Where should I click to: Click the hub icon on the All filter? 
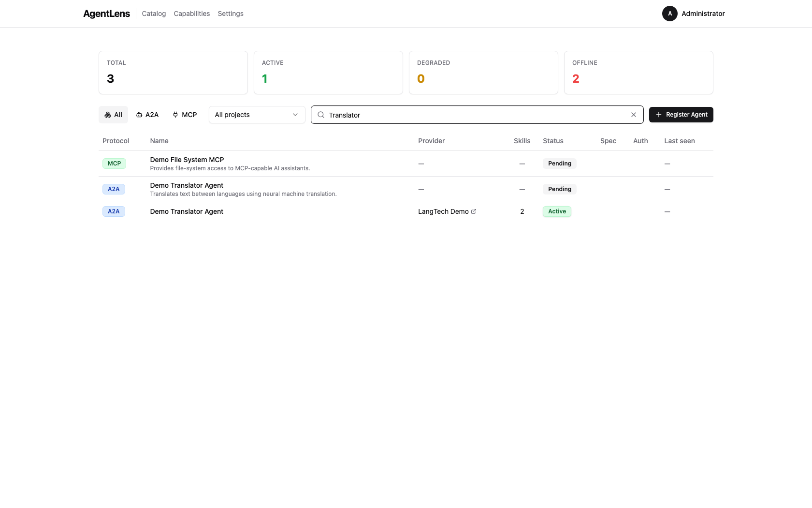coord(107,115)
